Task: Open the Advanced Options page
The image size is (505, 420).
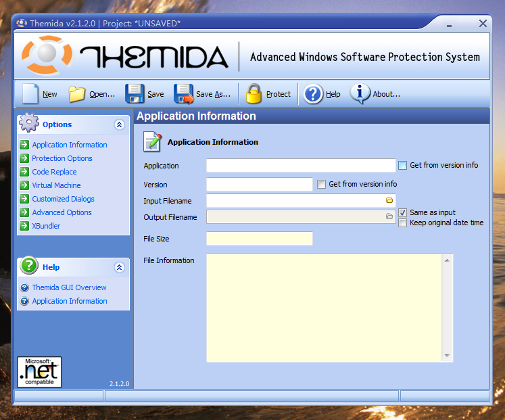Action: pos(62,212)
